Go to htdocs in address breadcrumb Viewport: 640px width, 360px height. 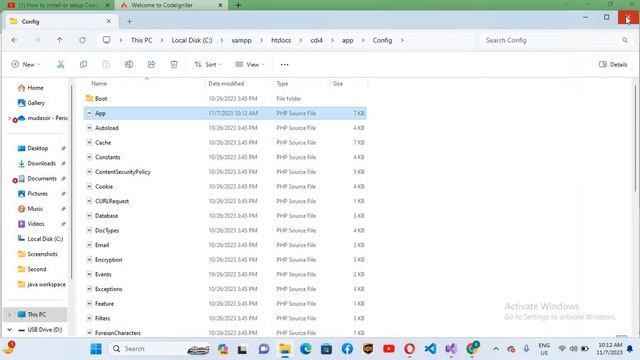click(281, 40)
